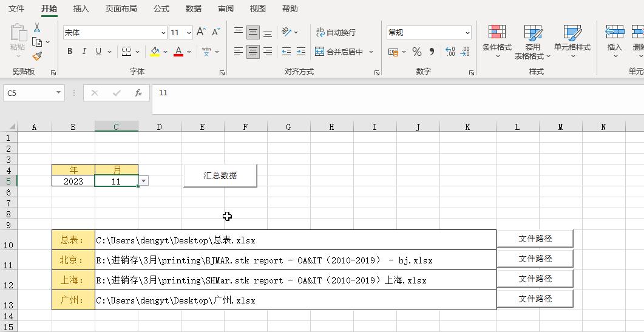Apply the percent style format
This screenshot has height=332, width=644.
[416, 52]
